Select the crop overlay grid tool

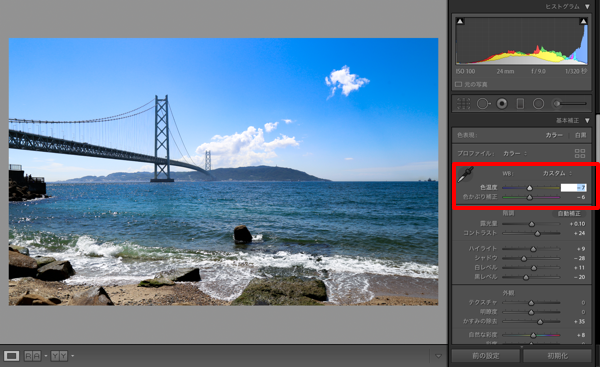click(463, 103)
